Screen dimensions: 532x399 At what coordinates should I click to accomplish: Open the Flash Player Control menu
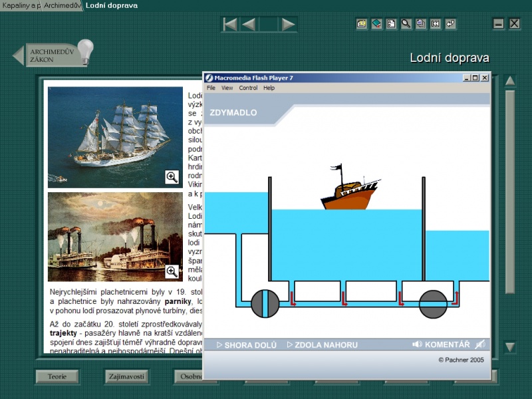click(x=248, y=88)
